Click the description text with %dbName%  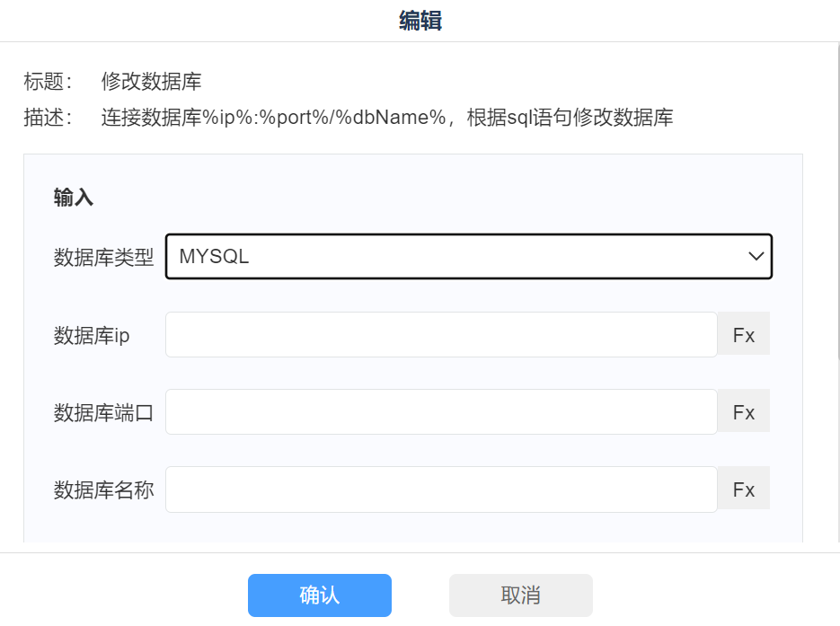(387, 118)
